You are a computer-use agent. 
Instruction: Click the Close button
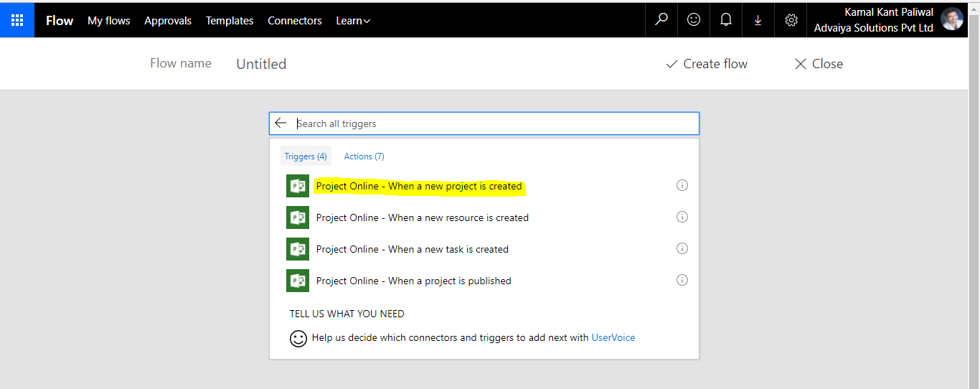pos(819,64)
